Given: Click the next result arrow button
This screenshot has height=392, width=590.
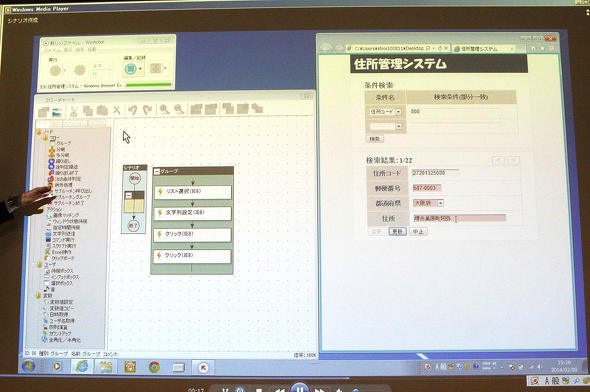Looking at the screenshot, I should 513,161.
